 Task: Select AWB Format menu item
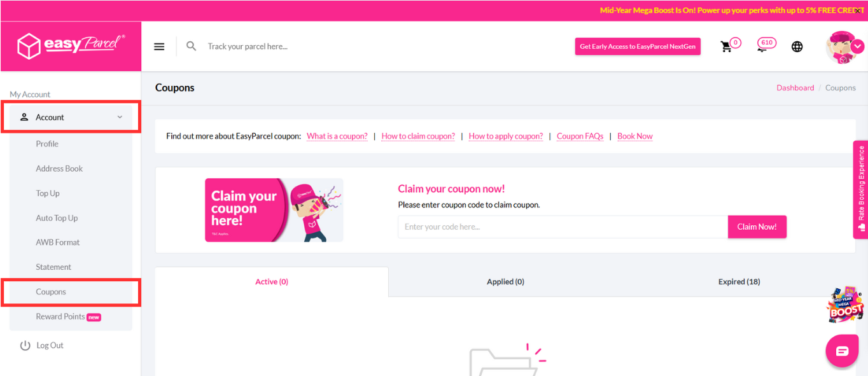coord(58,242)
